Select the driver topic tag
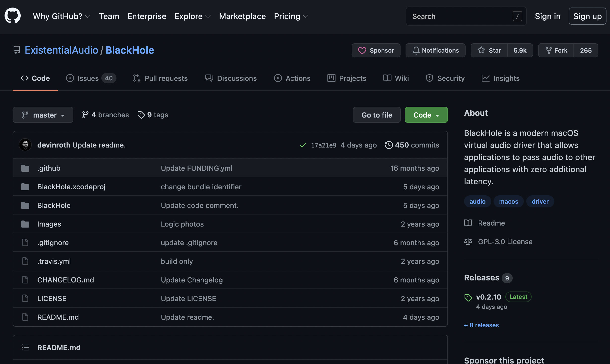610x364 pixels. pyautogui.click(x=540, y=201)
